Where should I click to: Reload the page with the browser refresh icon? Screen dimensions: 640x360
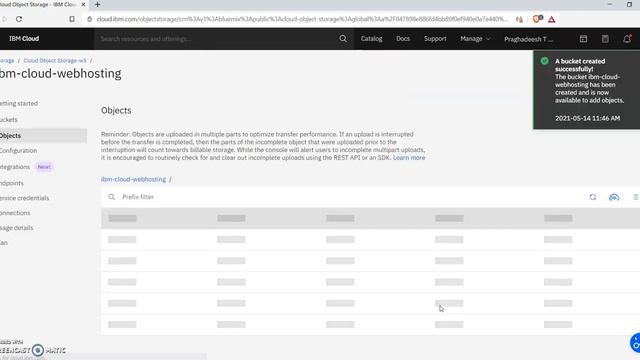click(x=19, y=19)
